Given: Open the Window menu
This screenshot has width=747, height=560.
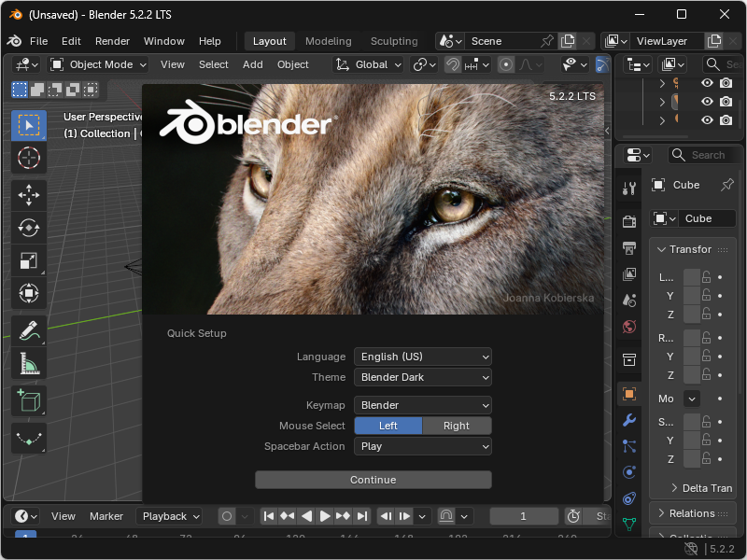Looking at the screenshot, I should point(164,41).
